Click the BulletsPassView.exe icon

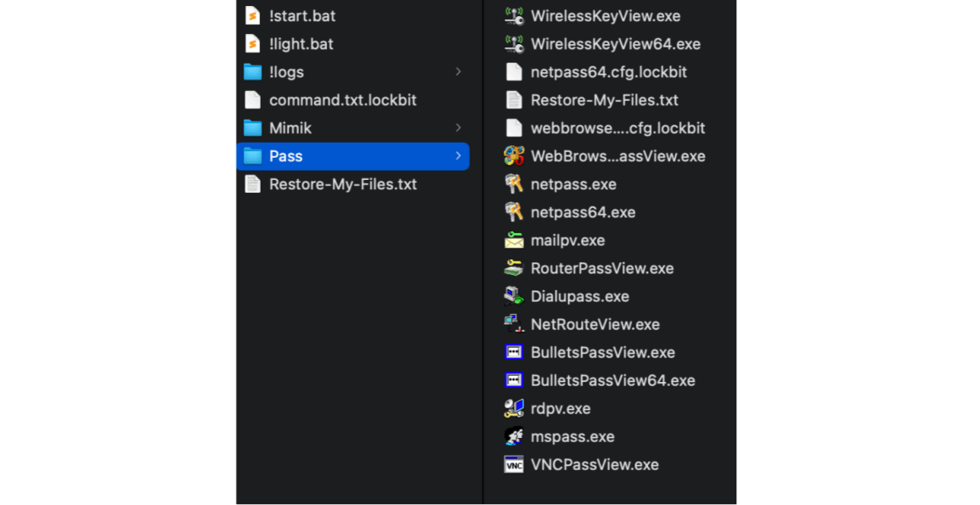[x=514, y=352]
